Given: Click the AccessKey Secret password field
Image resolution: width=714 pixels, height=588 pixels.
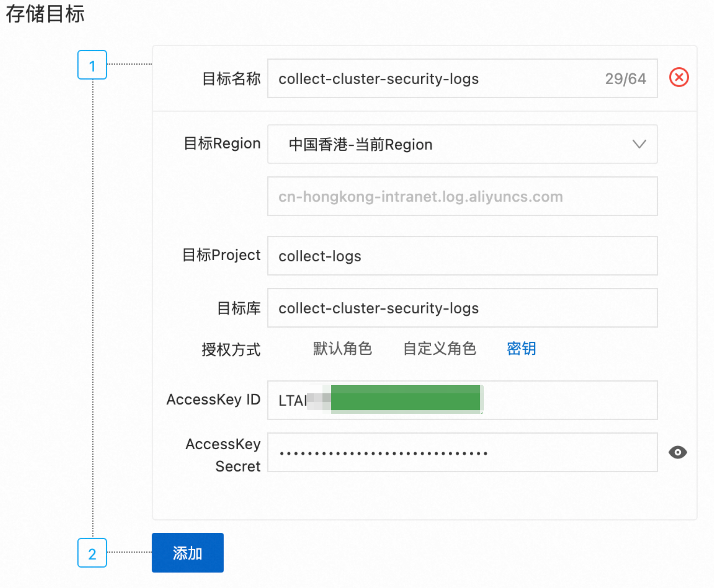Looking at the screenshot, I should point(462,452).
